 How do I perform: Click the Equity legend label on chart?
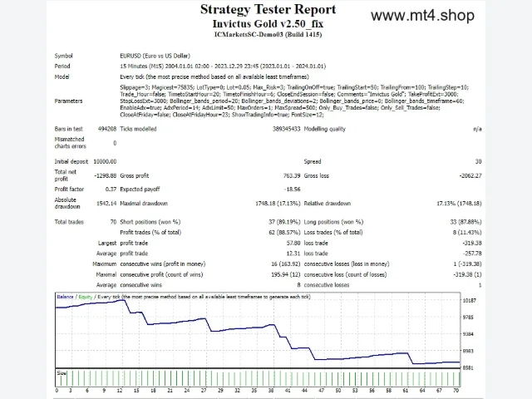(x=85, y=297)
